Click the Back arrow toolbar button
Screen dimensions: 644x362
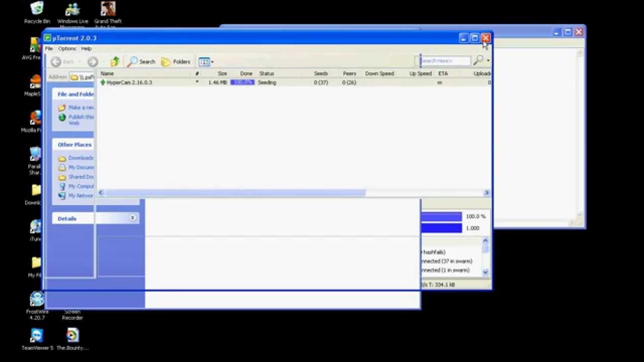point(63,61)
